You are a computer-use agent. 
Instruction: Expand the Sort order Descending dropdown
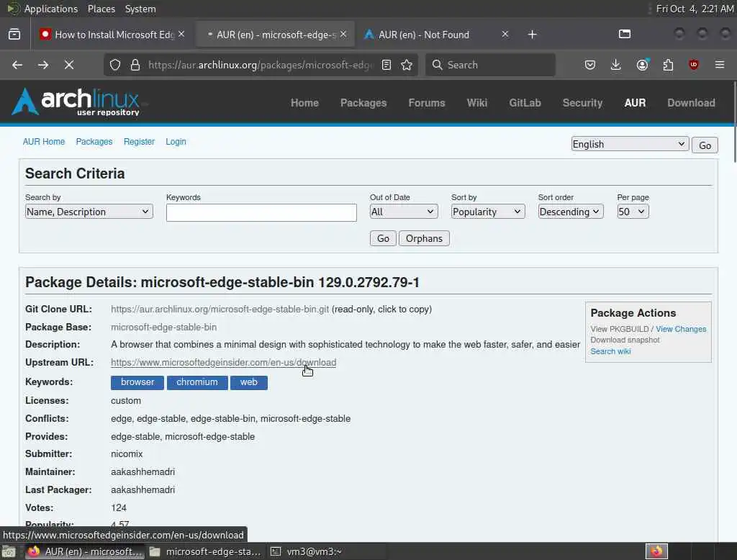click(570, 212)
